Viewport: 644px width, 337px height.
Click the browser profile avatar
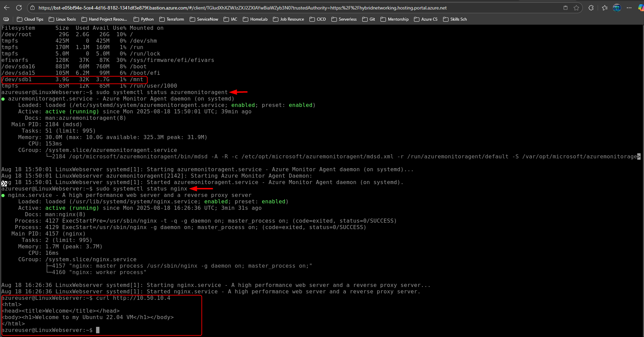pos(617,8)
